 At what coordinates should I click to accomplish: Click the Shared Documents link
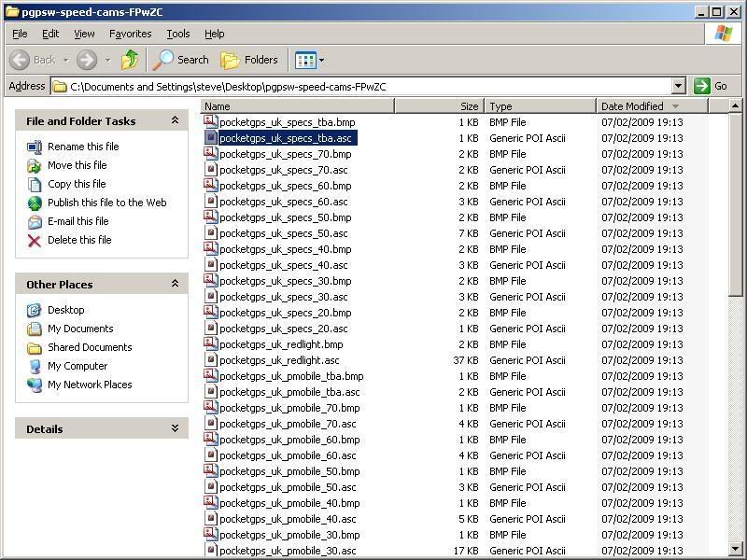coord(90,347)
